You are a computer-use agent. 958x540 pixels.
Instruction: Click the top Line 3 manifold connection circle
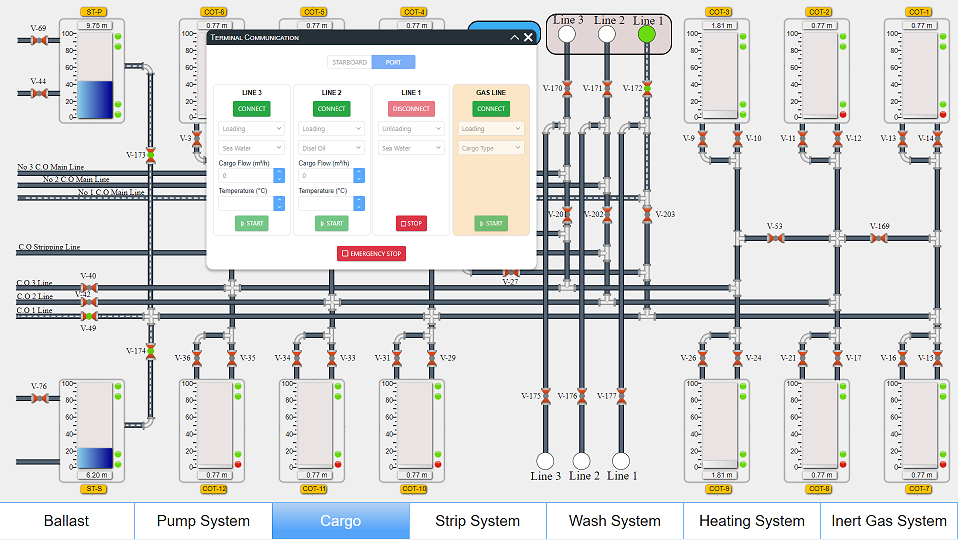(567, 34)
